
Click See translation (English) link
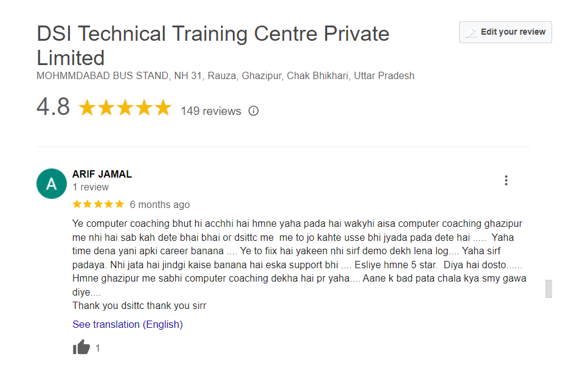tap(127, 325)
